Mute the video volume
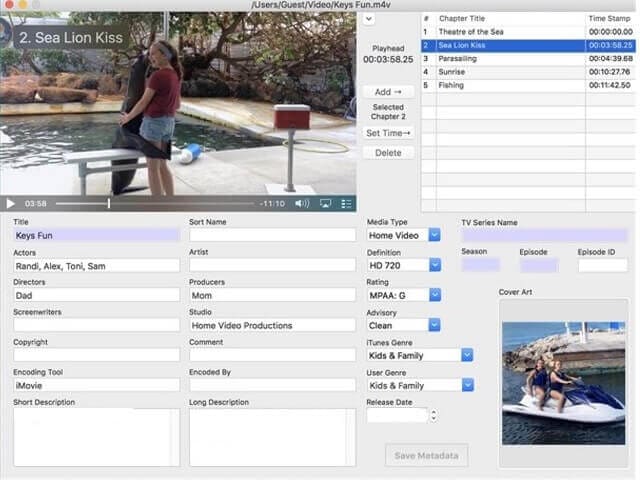Image resolution: width=640 pixels, height=482 pixels. [x=302, y=203]
